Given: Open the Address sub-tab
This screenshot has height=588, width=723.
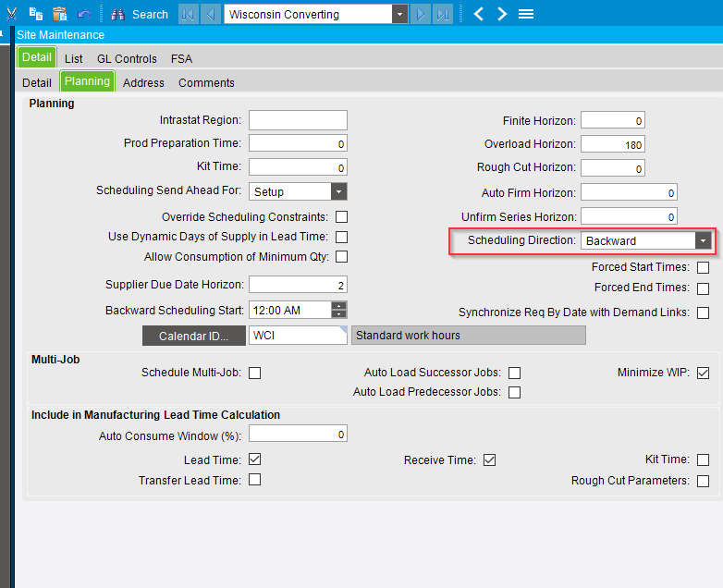Looking at the screenshot, I should click(143, 83).
